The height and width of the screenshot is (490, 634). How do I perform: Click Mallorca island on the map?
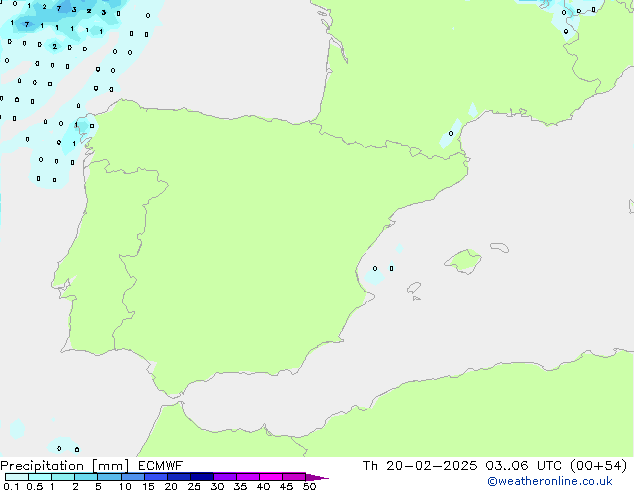pyautogui.click(x=463, y=262)
